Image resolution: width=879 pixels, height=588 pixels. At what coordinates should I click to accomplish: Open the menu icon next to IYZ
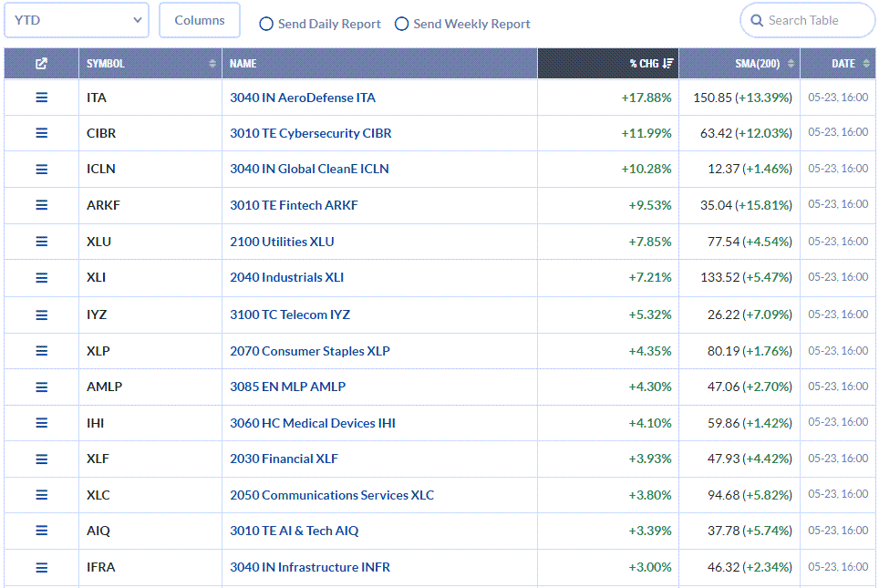pos(41,315)
